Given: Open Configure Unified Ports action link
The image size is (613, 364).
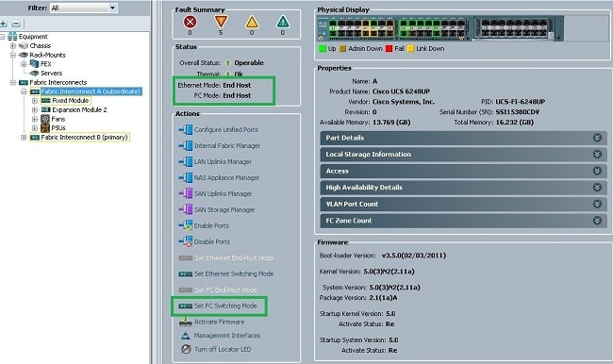Looking at the screenshot, I should [x=226, y=129].
